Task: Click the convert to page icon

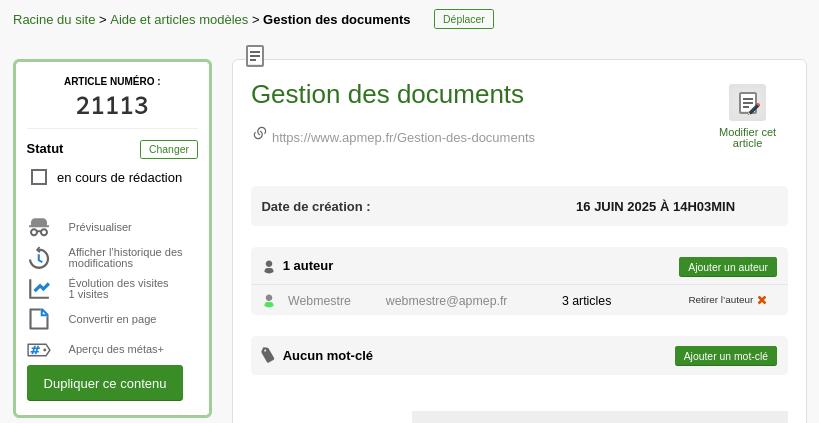Action: pos(39,319)
